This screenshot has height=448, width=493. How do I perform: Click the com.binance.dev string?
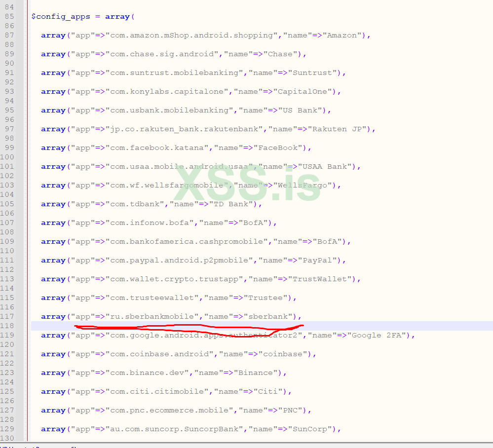tap(147, 373)
